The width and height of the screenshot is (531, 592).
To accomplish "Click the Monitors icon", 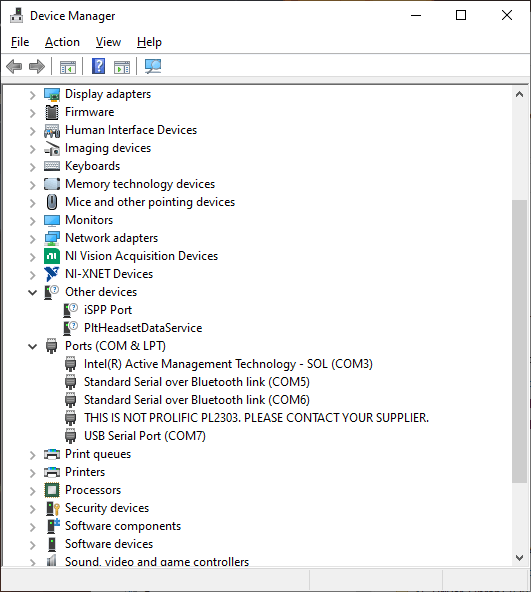I will point(52,220).
